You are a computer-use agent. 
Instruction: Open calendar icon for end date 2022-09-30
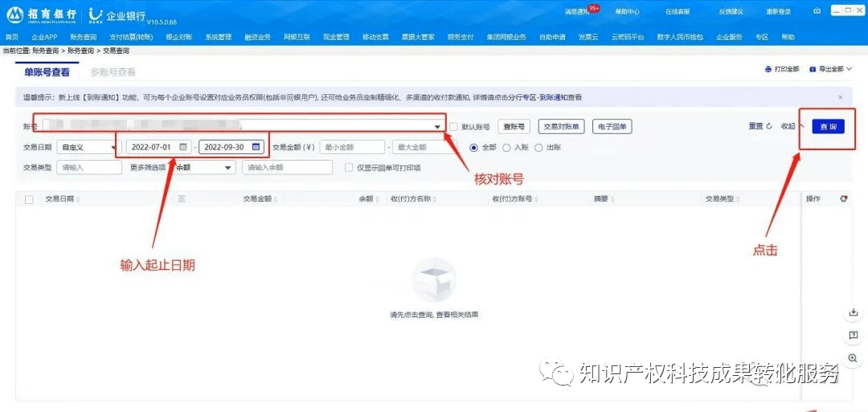[256, 147]
